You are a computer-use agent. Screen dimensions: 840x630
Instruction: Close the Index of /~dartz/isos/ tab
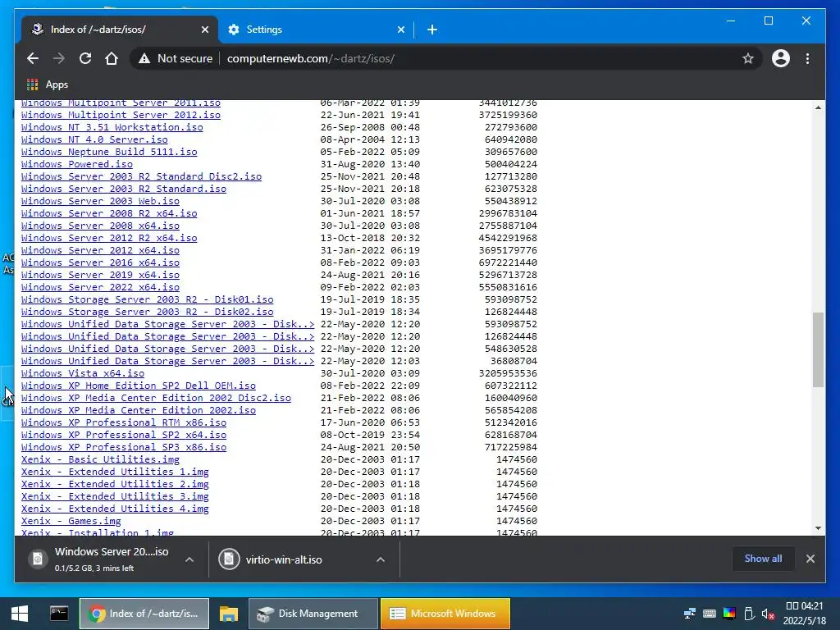point(204,30)
